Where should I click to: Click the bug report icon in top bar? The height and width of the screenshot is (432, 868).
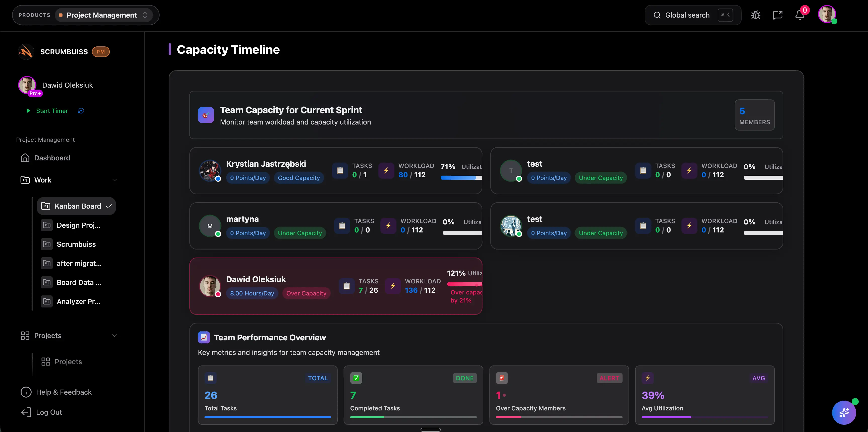click(756, 15)
